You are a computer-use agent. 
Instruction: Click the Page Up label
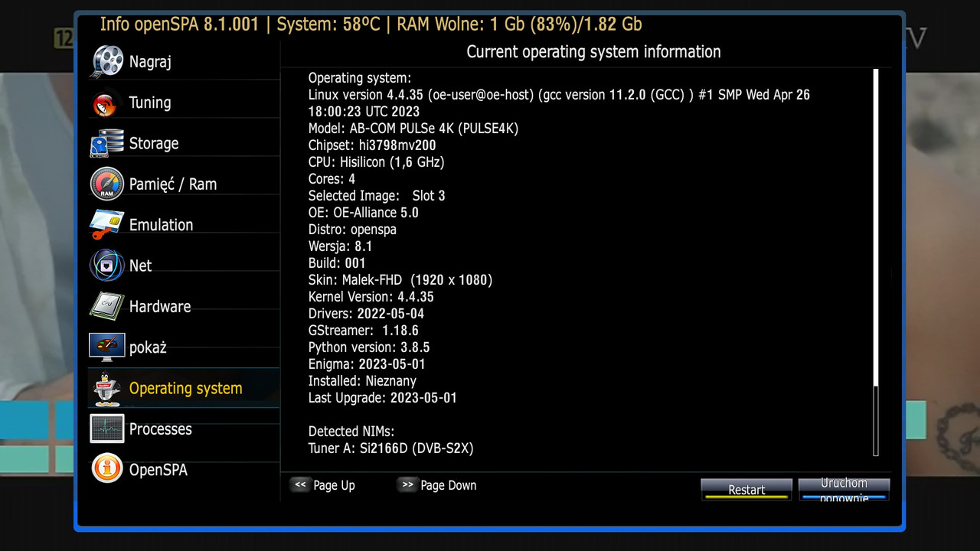pos(335,485)
